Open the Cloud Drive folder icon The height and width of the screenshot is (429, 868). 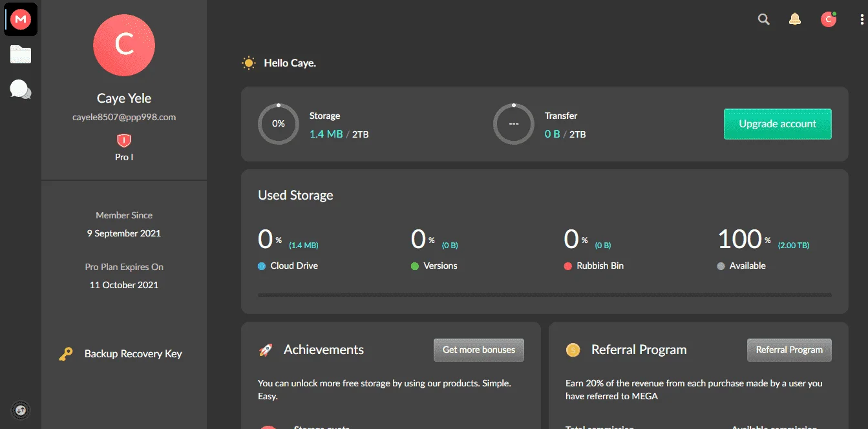[21, 54]
